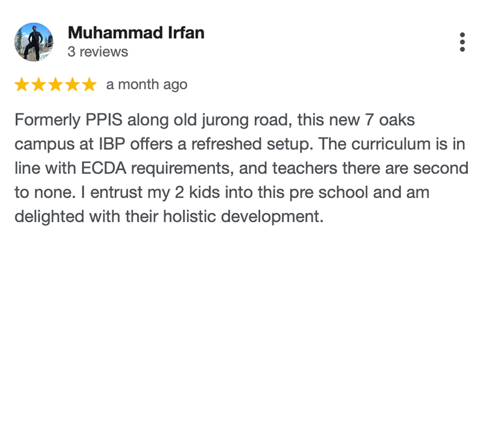Image resolution: width=489 pixels, height=448 pixels.
Task: Click the second yellow rating star
Action: (x=38, y=84)
